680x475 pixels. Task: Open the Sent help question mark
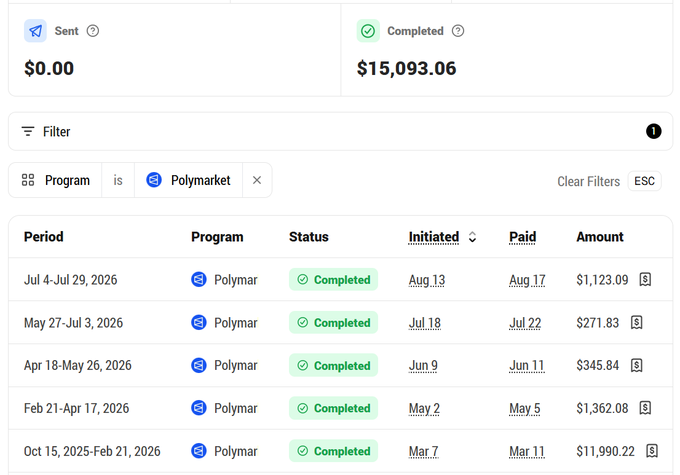(93, 31)
